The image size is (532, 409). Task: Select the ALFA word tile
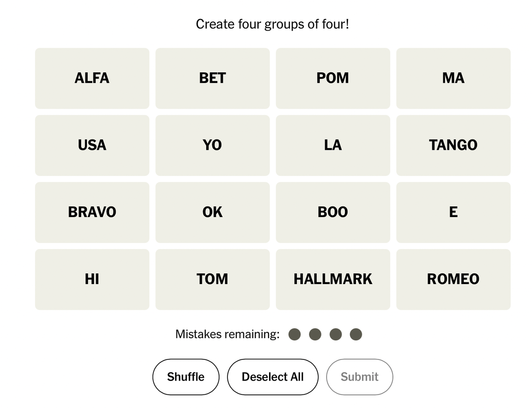pyautogui.click(x=92, y=78)
